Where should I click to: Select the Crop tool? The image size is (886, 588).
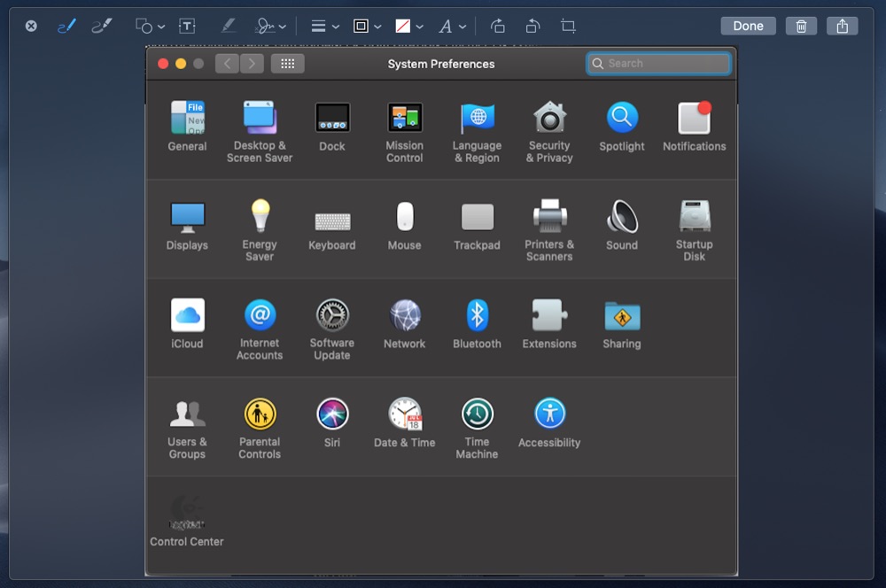[x=568, y=26]
